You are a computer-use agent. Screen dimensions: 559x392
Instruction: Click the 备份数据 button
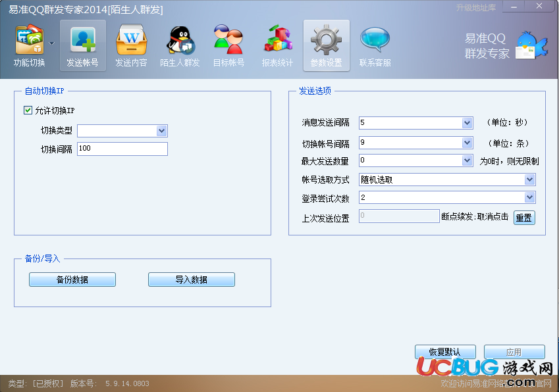pos(72,280)
